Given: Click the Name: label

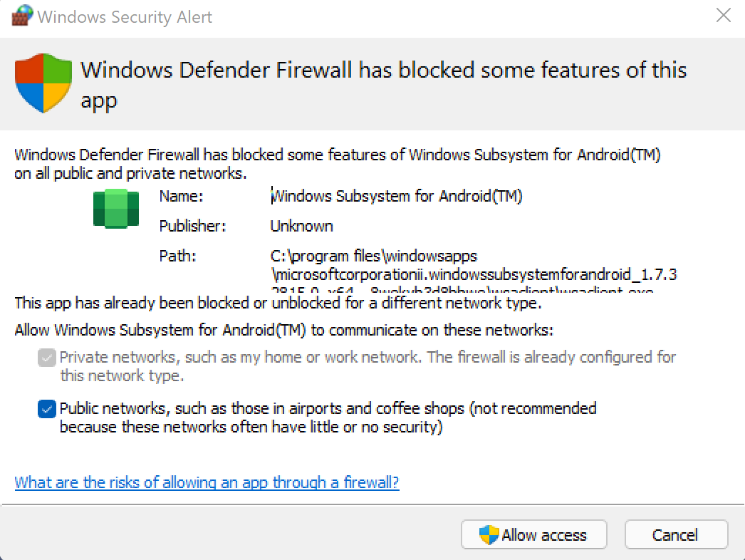Looking at the screenshot, I should click(181, 196).
